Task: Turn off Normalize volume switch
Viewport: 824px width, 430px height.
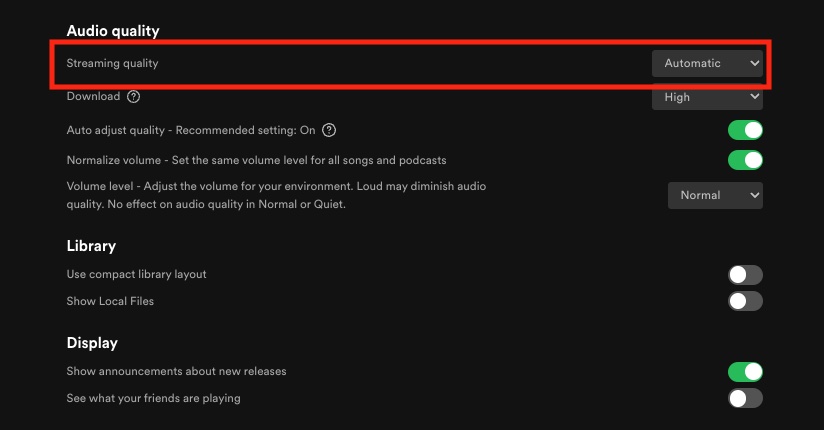Action: click(x=745, y=160)
